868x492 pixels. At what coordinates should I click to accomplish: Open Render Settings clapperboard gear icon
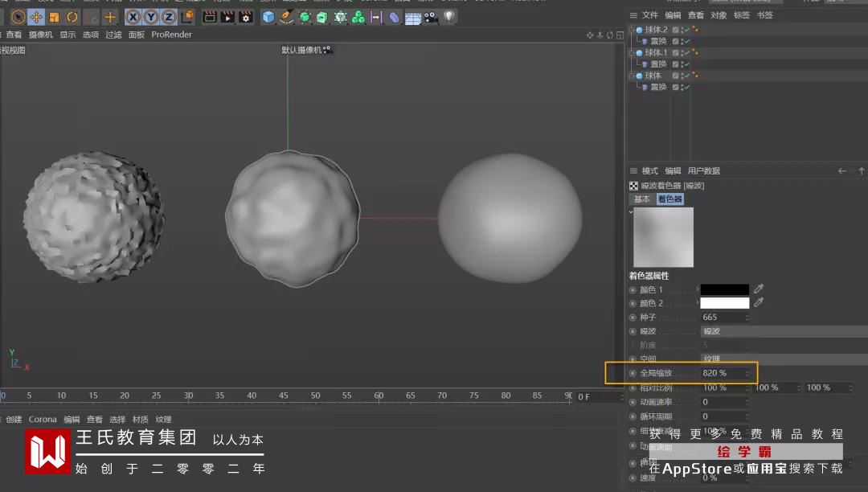click(246, 17)
